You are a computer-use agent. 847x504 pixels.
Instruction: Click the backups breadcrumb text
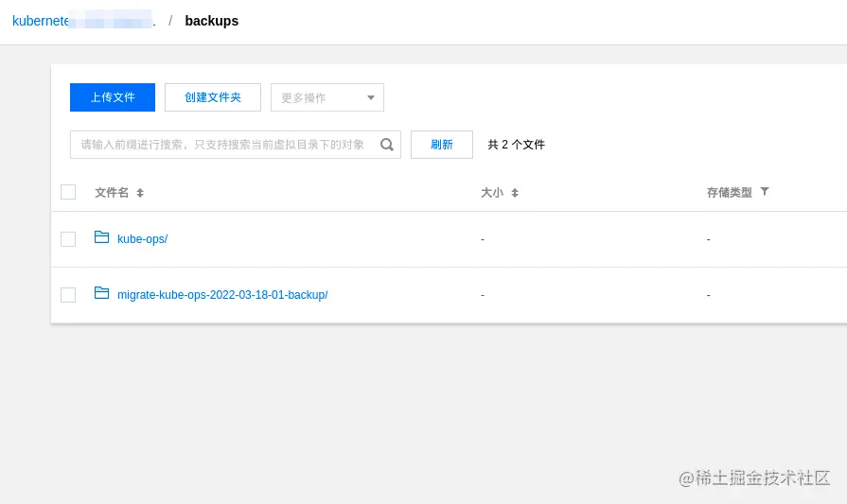click(x=212, y=21)
